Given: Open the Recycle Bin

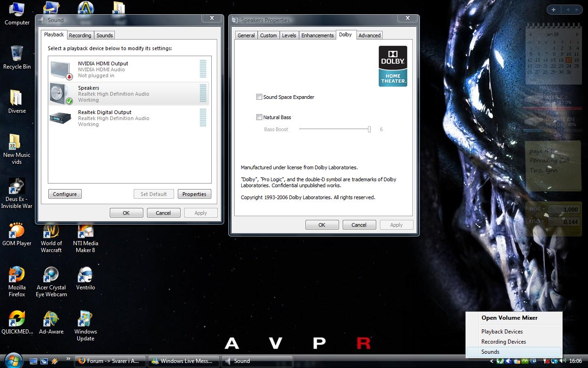Looking at the screenshot, I should click(17, 57).
